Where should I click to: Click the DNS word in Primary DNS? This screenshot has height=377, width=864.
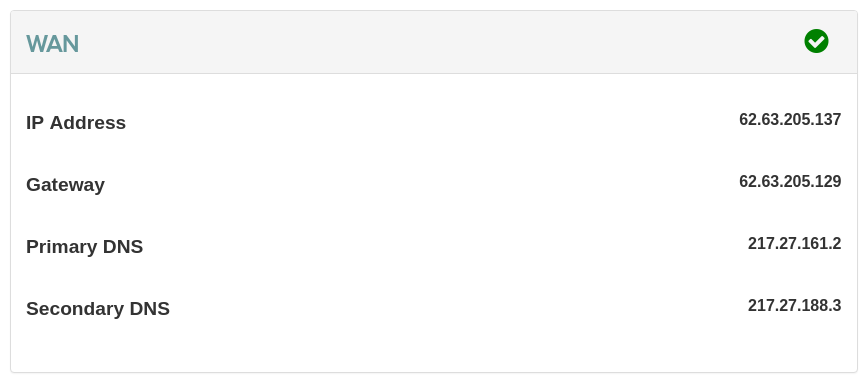click(x=123, y=246)
